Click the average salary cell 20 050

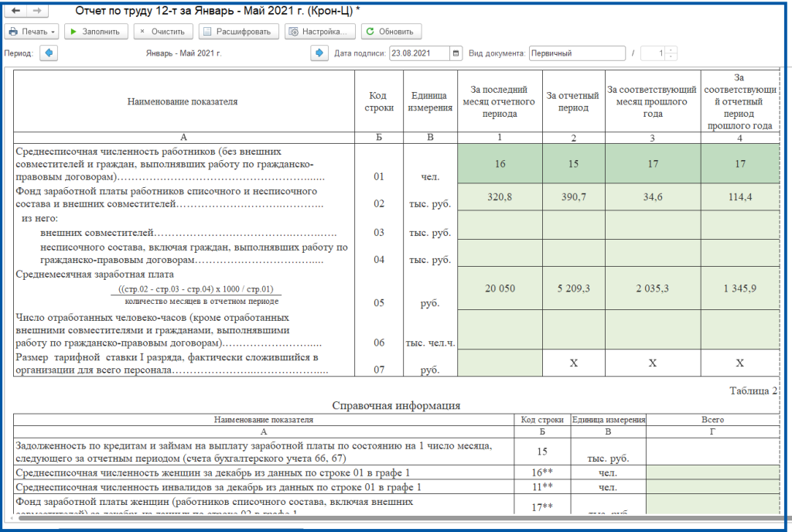[500, 288]
